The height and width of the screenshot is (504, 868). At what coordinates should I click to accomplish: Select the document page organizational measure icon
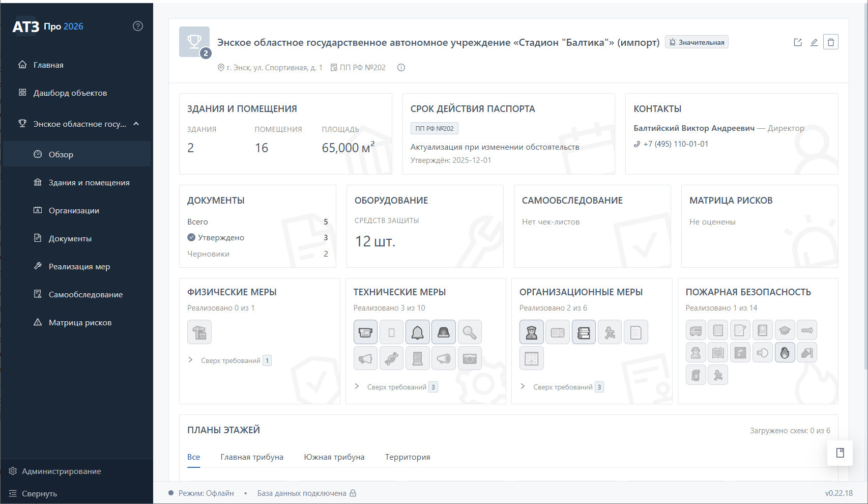[635, 332]
